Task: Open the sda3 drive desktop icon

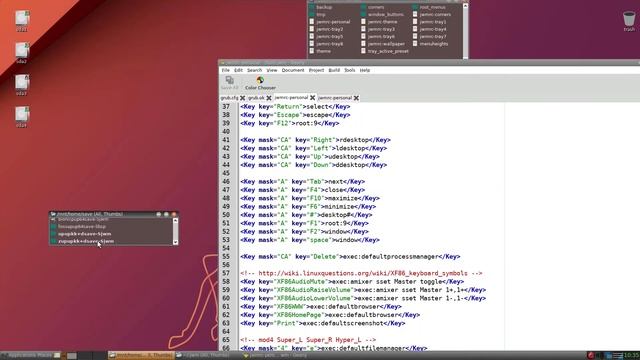Action: pos(22,84)
